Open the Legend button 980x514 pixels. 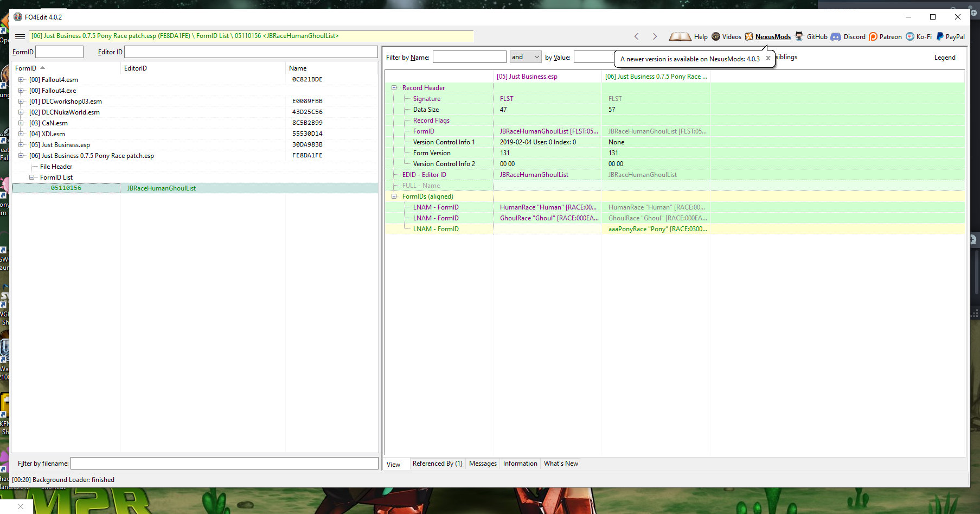click(945, 58)
